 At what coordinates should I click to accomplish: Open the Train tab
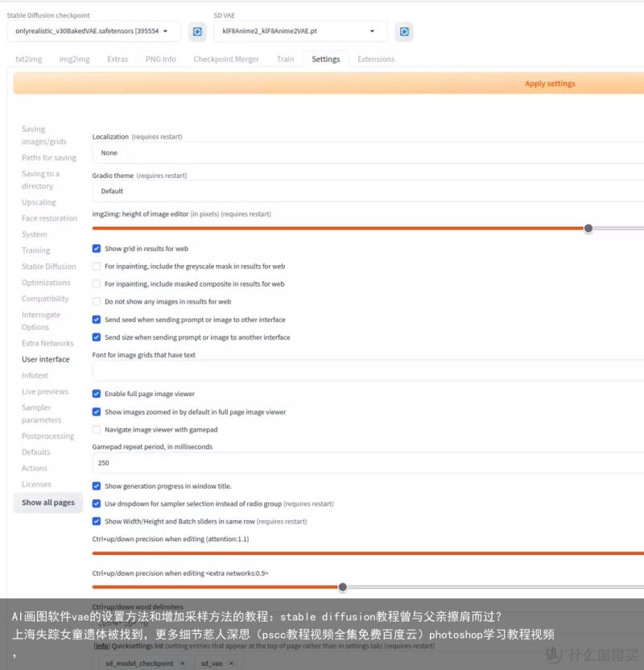[285, 59]
